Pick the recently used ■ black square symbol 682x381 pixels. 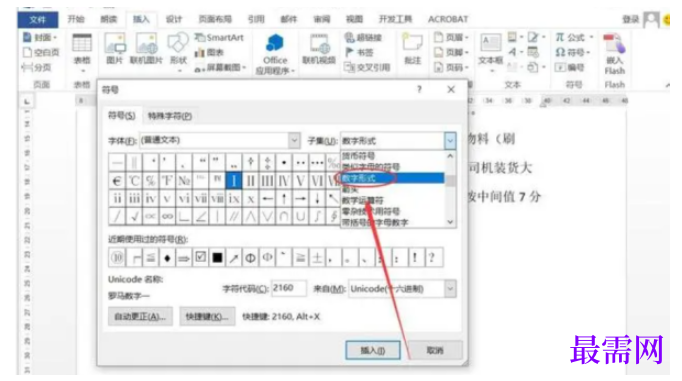217,257
